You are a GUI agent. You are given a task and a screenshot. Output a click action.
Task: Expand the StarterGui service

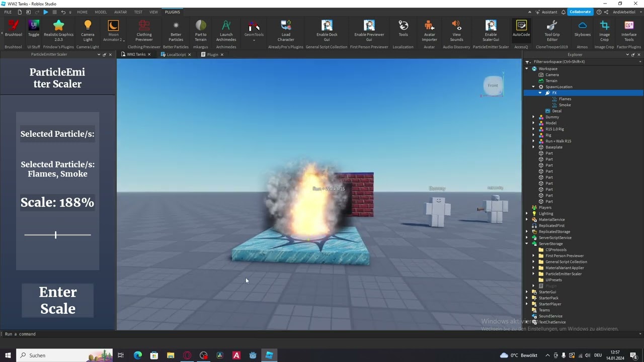coord(527,292)
